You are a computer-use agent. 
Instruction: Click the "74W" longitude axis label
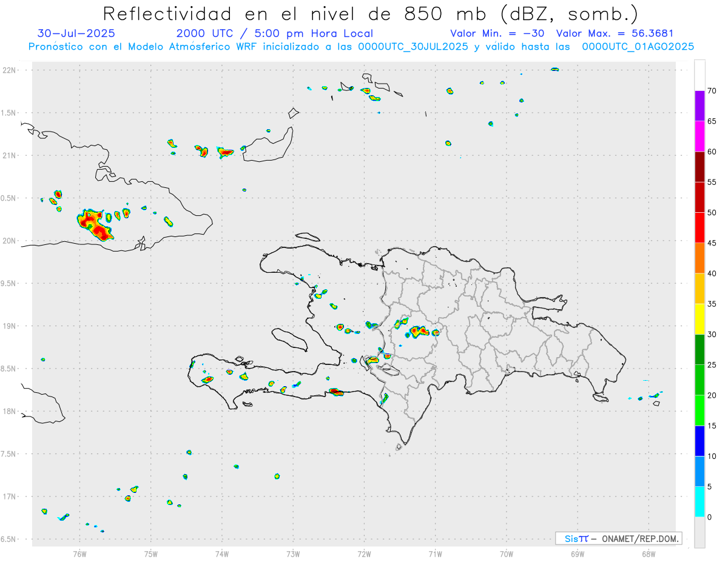[222, 554]
